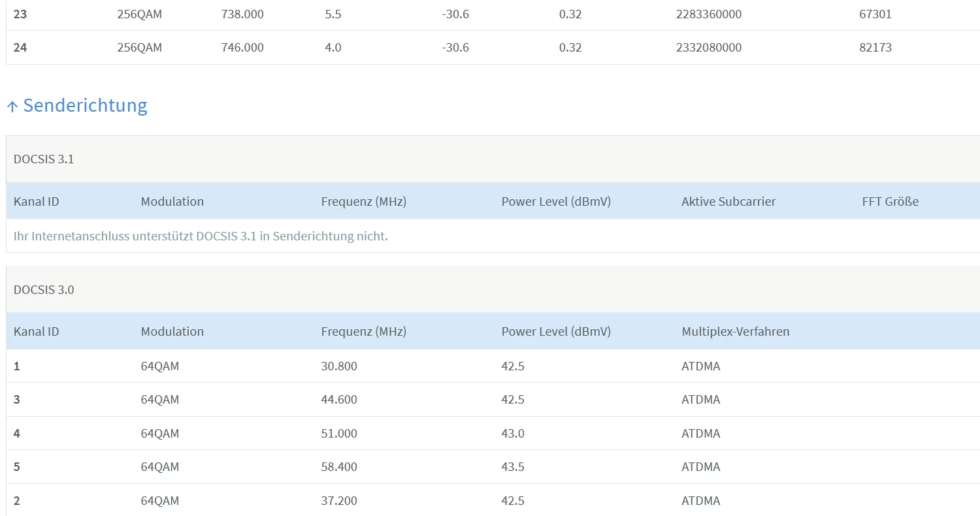Click Frequenz (MHz) header in DOCSIS 3.0 table

coord(364,331)
